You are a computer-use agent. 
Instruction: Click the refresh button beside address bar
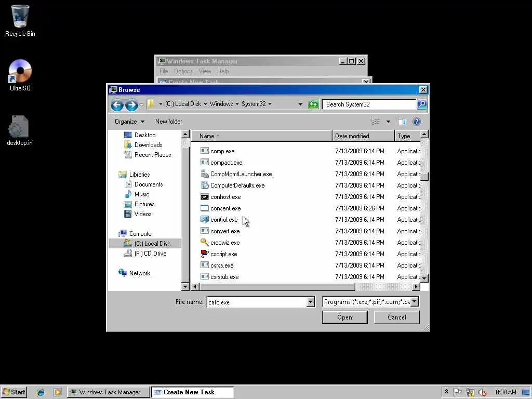coord(313,104)
